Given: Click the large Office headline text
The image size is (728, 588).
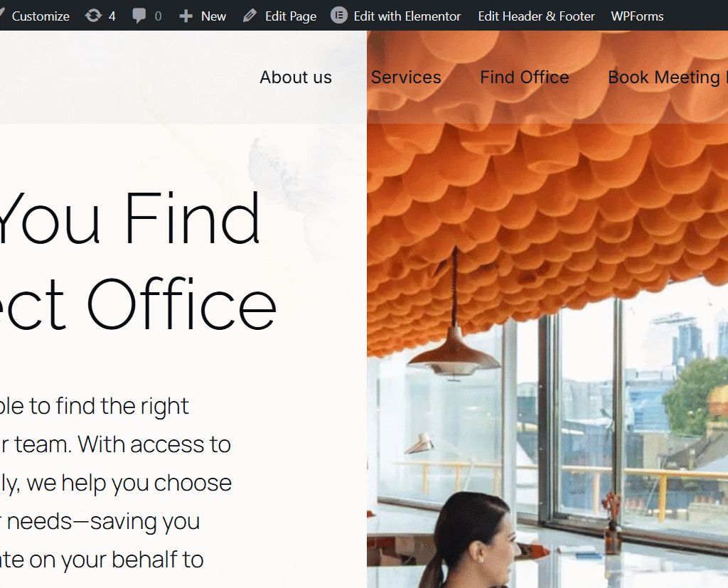Looking at the screenshot, I should tap(181, 304).
